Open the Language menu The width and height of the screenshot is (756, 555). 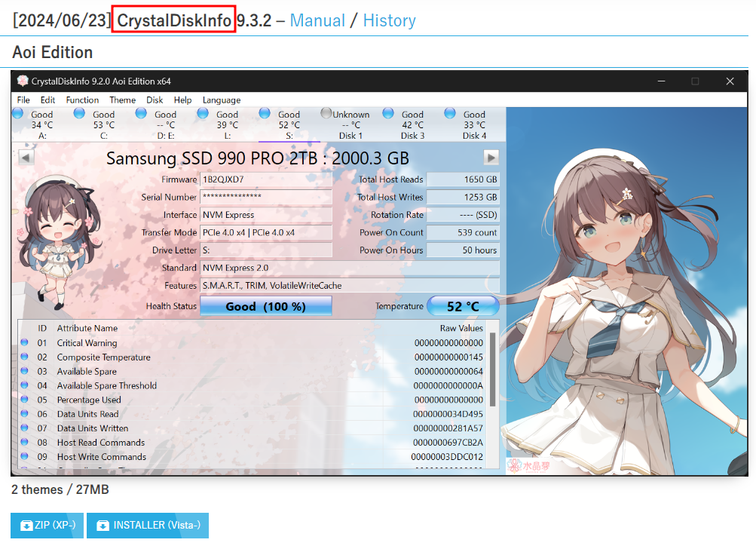pos(222,100)
